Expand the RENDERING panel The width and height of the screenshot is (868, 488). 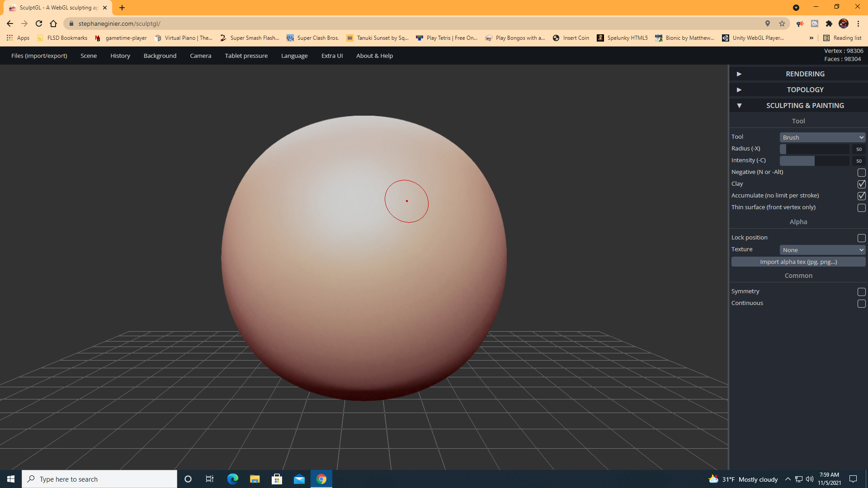798,74
